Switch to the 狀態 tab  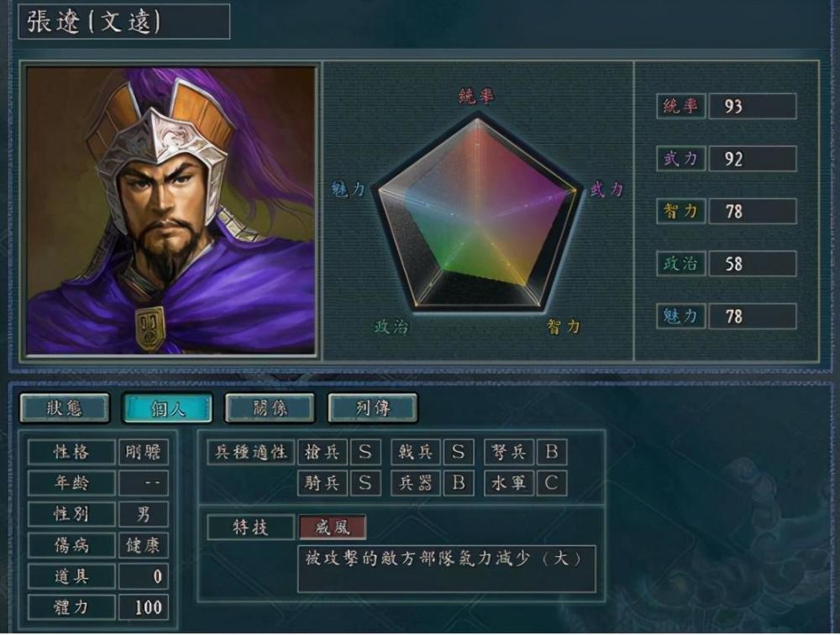(x=65, y=408)
